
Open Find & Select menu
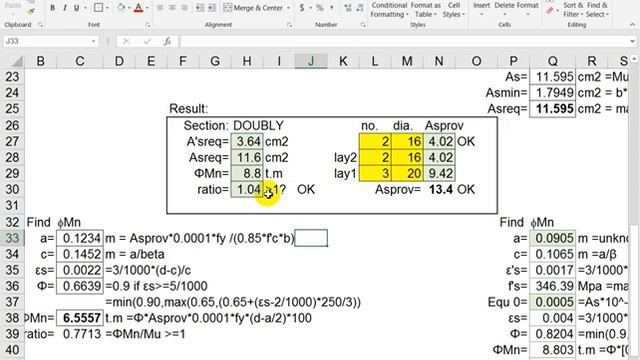598,9
